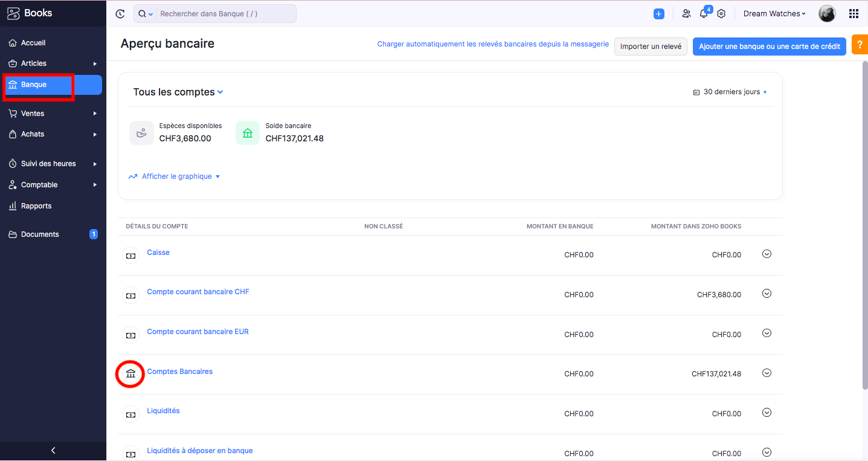The height and width of the screenshot is (461, 868).
Task: Open options chevron for Liquidités row
Action: [x=767, y=413]
